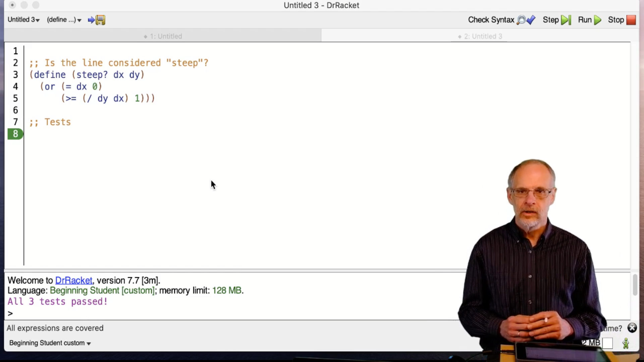Open the Untitled 3 file dropdown
The image size is (644, 362).
[x=24, y=19]
